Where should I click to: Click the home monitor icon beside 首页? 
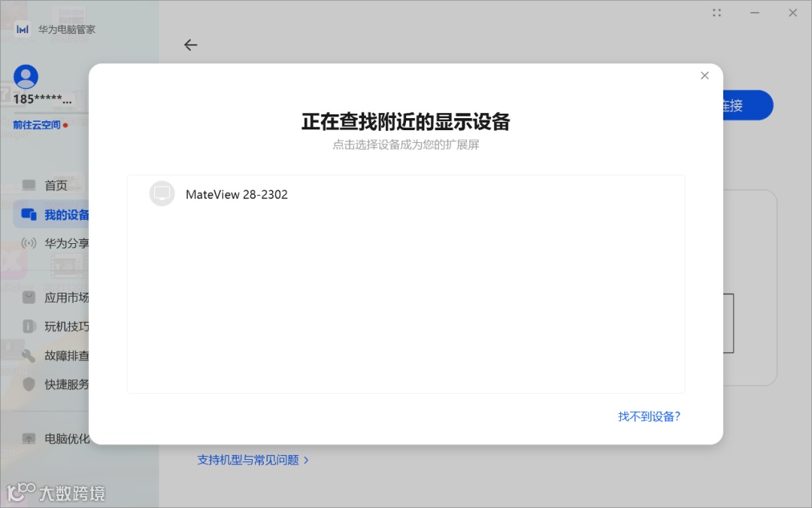tap(29, 185)
